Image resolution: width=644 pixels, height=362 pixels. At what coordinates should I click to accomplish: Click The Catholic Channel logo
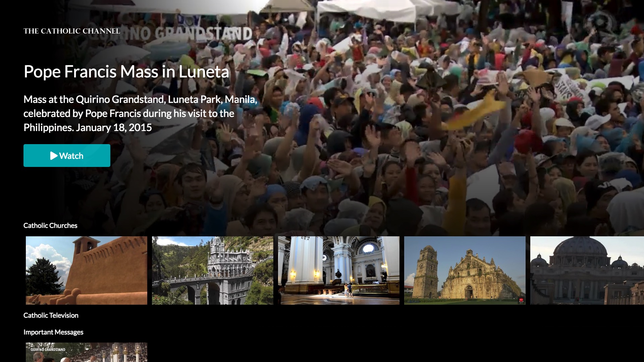pos(71,31)
